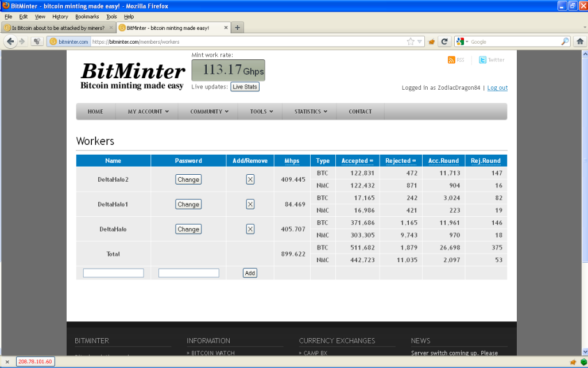Change the password for DeltaHalo1
Screen dimensions: 588x368
pos(188,204)
